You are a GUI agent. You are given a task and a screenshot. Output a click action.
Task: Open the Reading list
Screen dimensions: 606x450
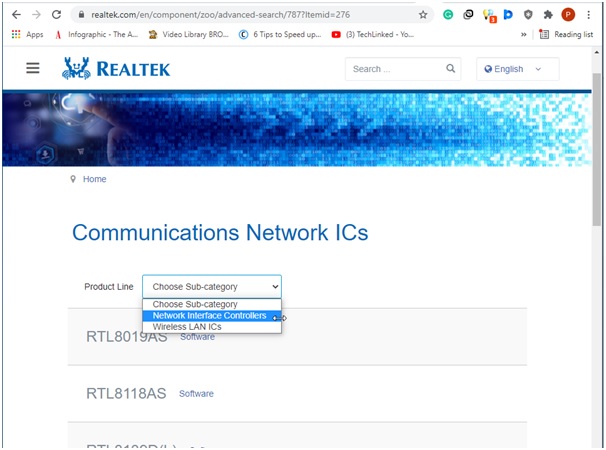[x=566, y=34]
